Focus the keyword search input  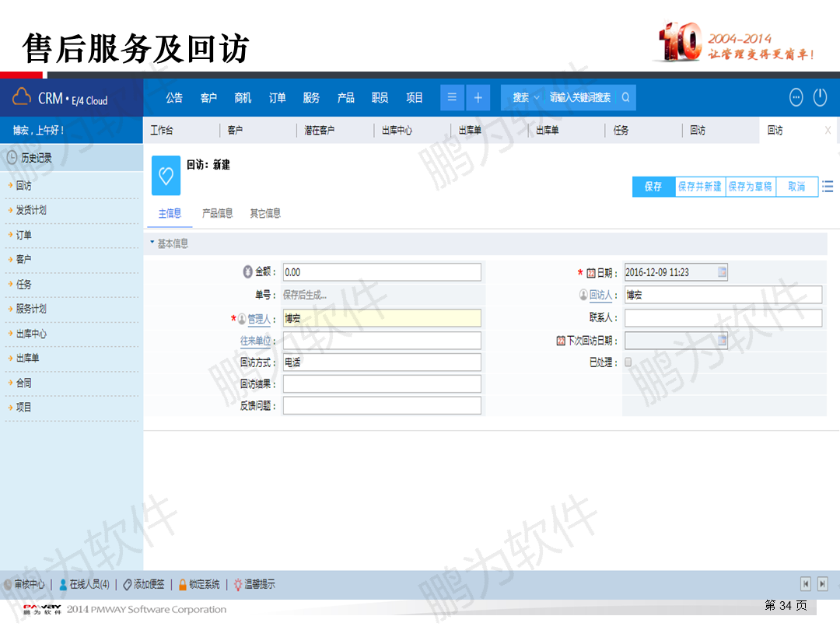pos(580,97)
